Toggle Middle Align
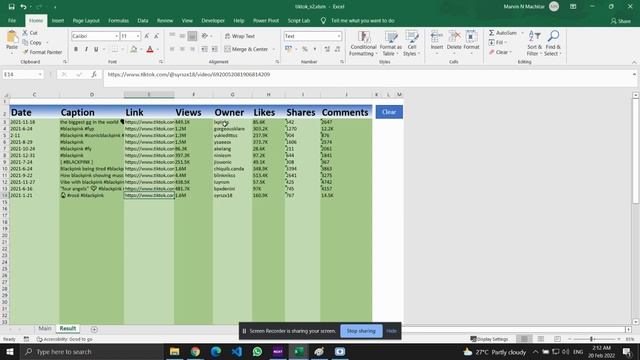This screenshot has height=360, width=640. tap(182, 36)
